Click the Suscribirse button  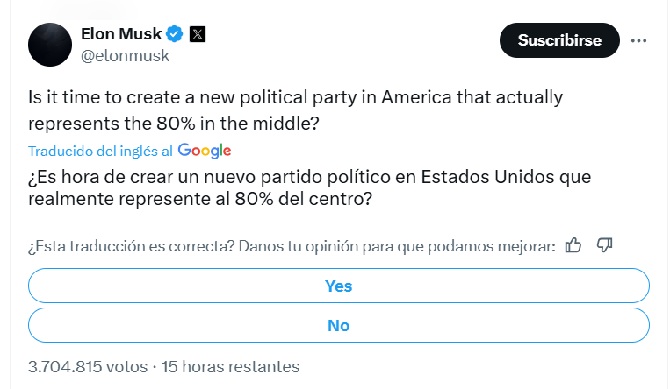coord(560,41)
